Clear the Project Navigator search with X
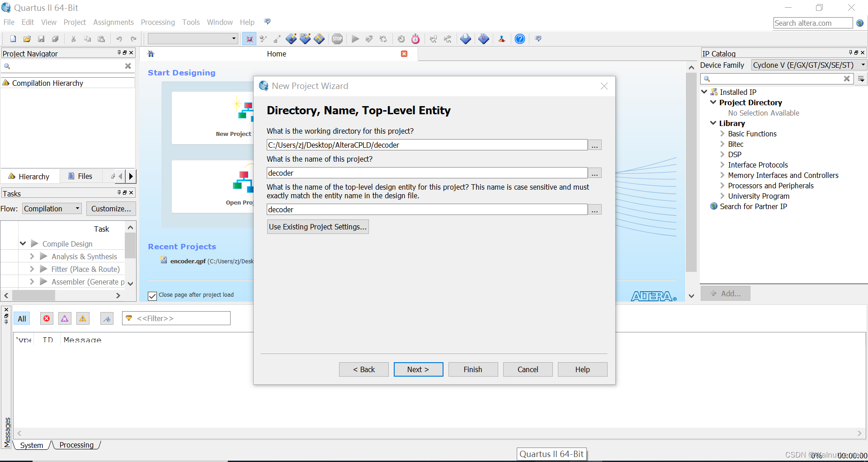868x462 pixels. click(128, 66)
